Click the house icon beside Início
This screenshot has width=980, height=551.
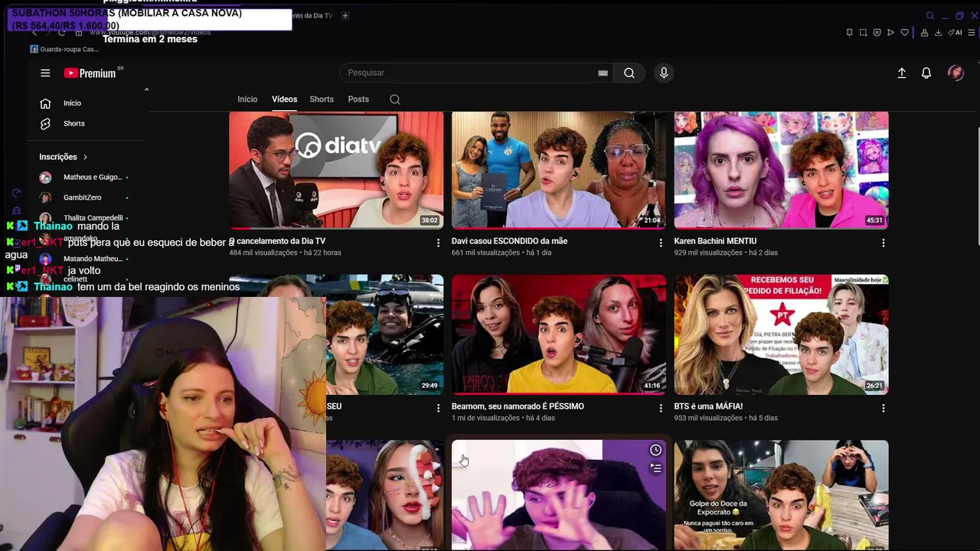45,103
